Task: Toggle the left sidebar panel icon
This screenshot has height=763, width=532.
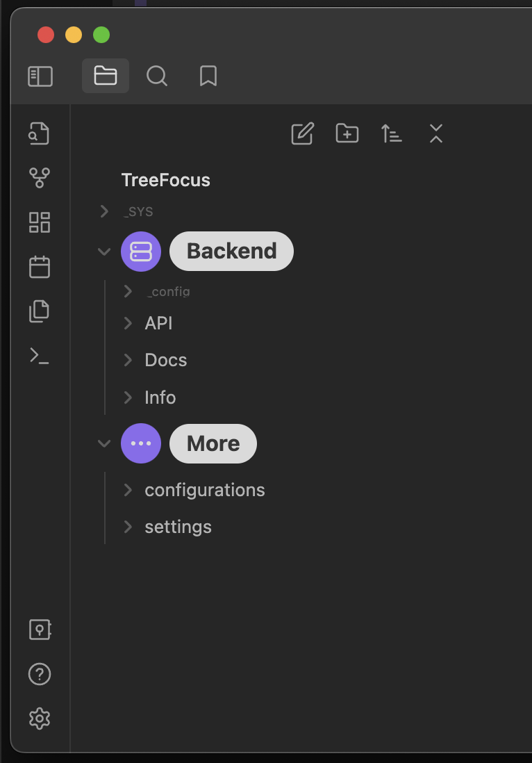Action: pos(40,76)
